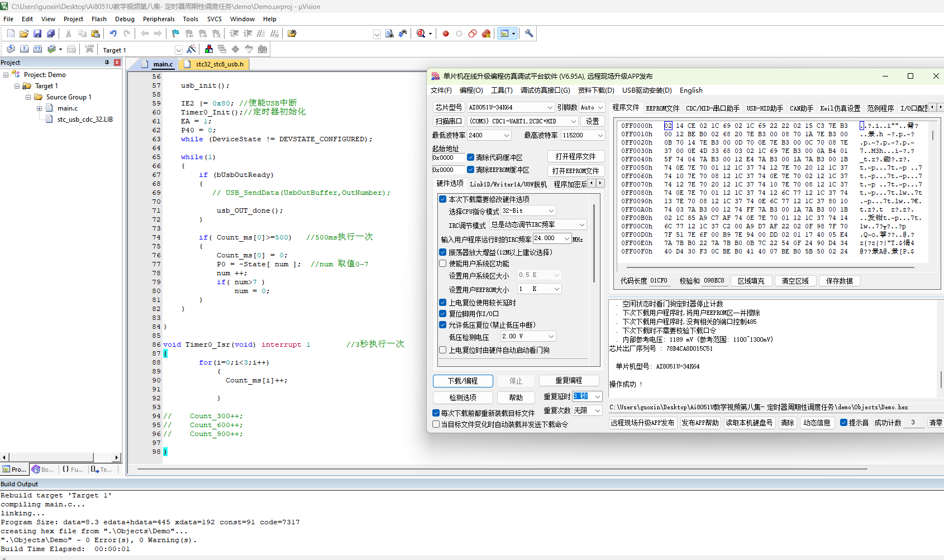Viewport: 944px width, 560px height.
Task: Rebuild all target files via the Rebuild icon
Action: coord(37,49)
